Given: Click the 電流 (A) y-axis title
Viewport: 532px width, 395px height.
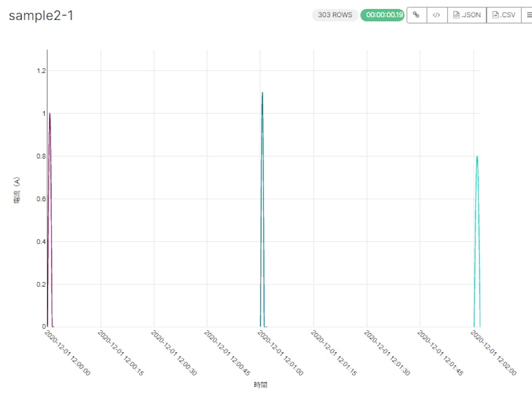Looking at the screenshot, I should coord(17,190).
